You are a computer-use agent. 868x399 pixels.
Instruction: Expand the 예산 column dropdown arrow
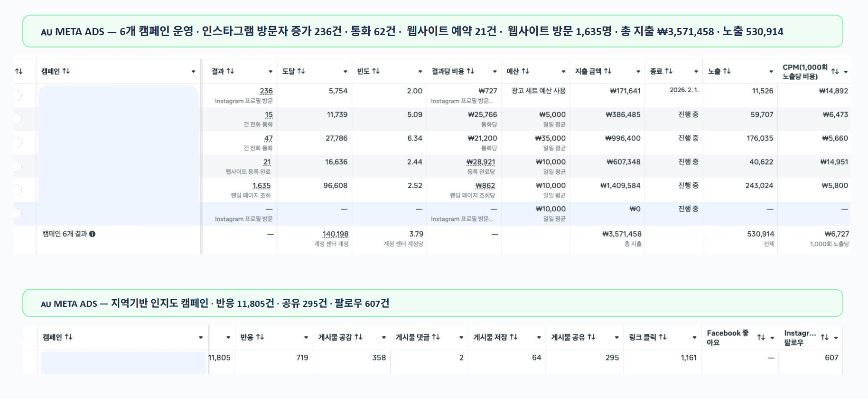point(563,72)
